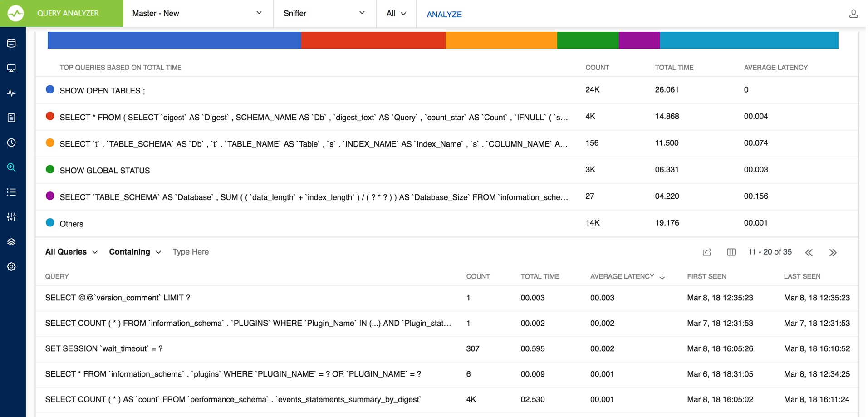Sort by the LAST SEEN column header
The image size is (868, 417).
(x=802, y=276)
